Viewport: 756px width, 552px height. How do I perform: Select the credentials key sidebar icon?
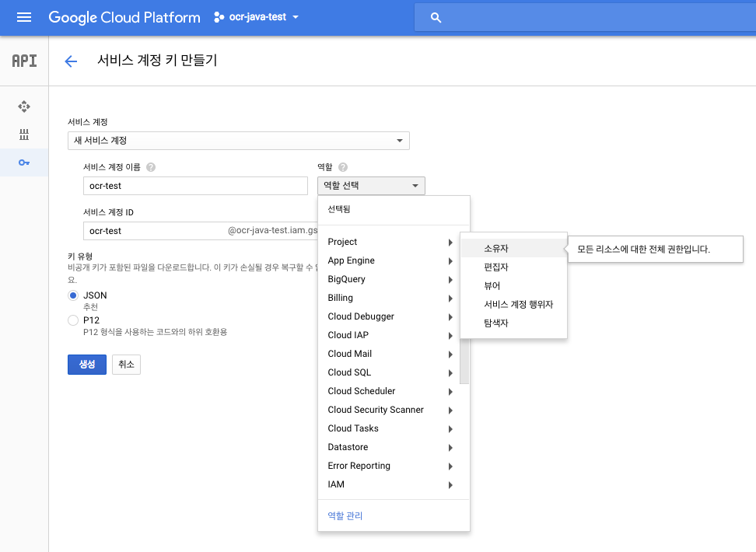[24, 162]
